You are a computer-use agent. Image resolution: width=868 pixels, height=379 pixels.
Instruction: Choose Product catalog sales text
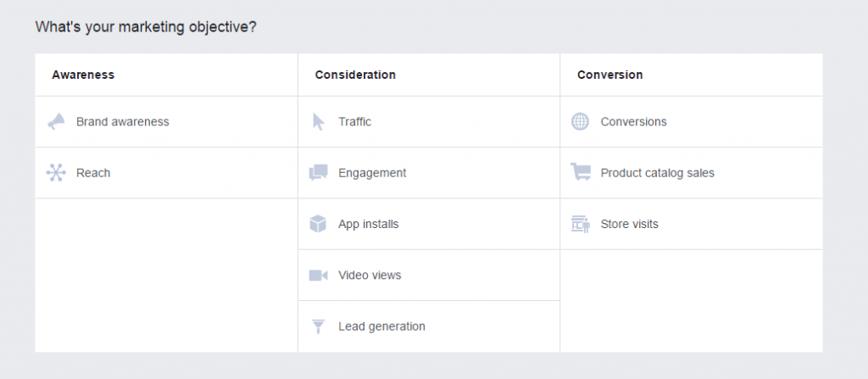pos(658,173)
